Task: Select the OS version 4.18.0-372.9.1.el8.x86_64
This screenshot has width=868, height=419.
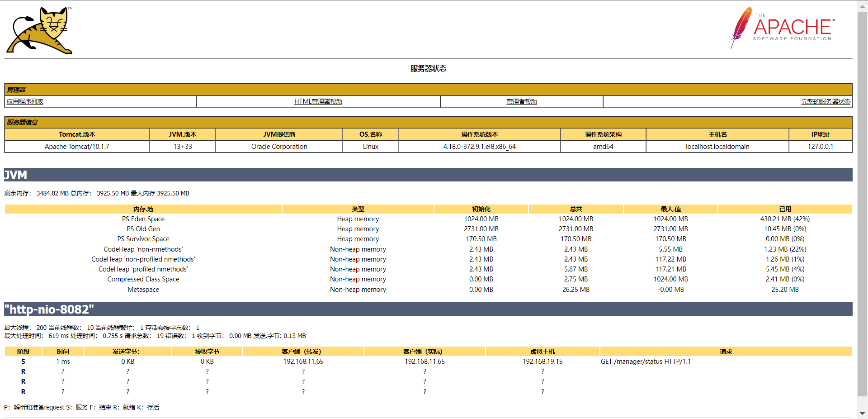Action: 480,147
